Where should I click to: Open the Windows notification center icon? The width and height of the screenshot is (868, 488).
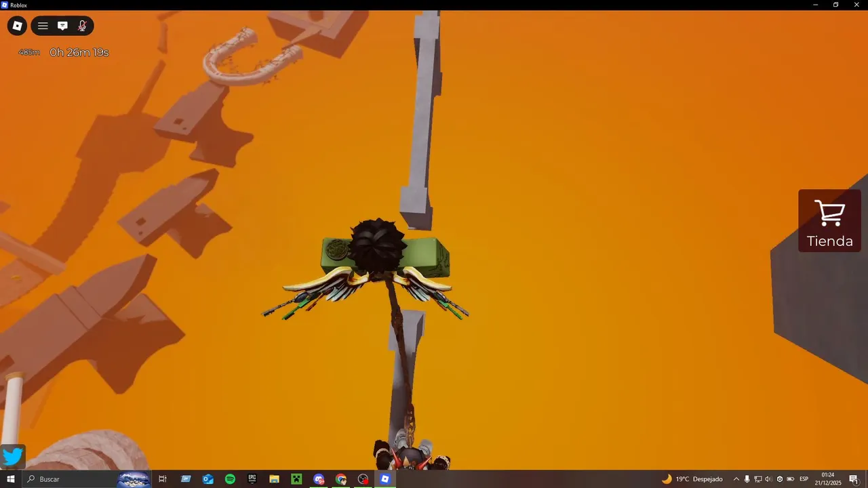click(853, 479)
